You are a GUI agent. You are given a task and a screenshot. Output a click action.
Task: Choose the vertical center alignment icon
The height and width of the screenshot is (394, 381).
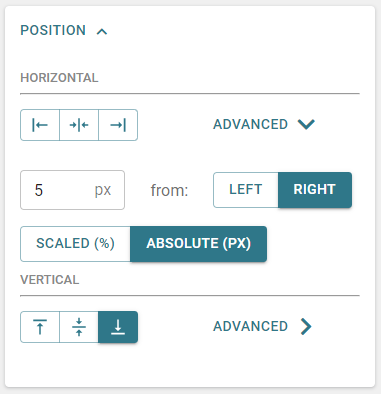coord(79,327)
